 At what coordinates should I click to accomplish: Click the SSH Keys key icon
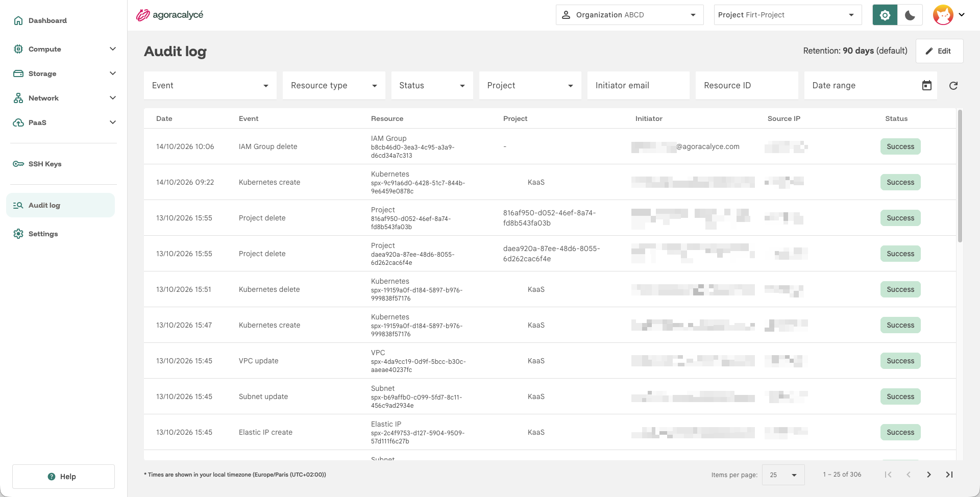pyautogui.click(x=18, y=164)
